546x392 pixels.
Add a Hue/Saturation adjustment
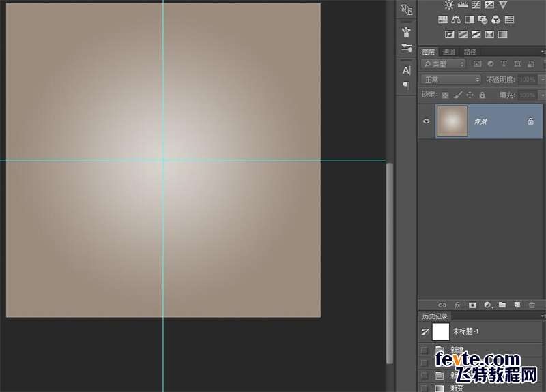coord(442,20)
